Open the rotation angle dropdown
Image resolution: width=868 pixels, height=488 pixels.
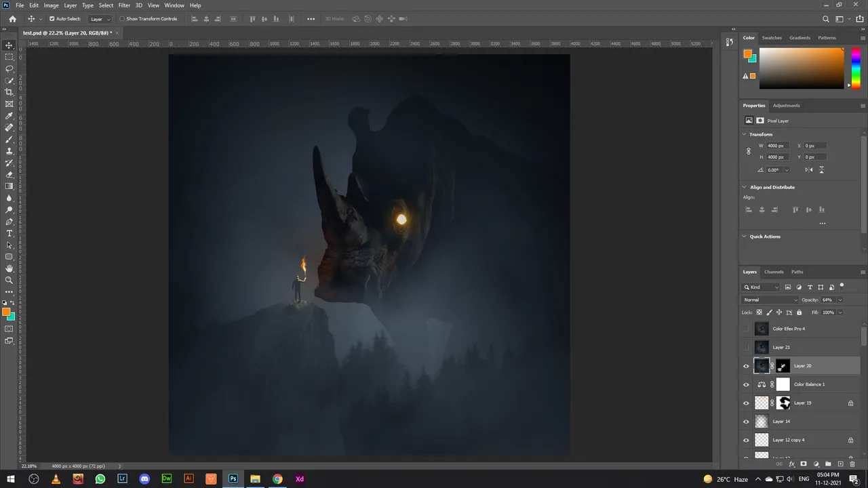[x=786, y=170]
